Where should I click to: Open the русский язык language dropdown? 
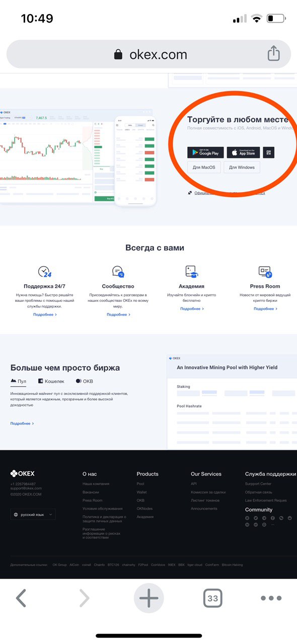click(33, 515)
